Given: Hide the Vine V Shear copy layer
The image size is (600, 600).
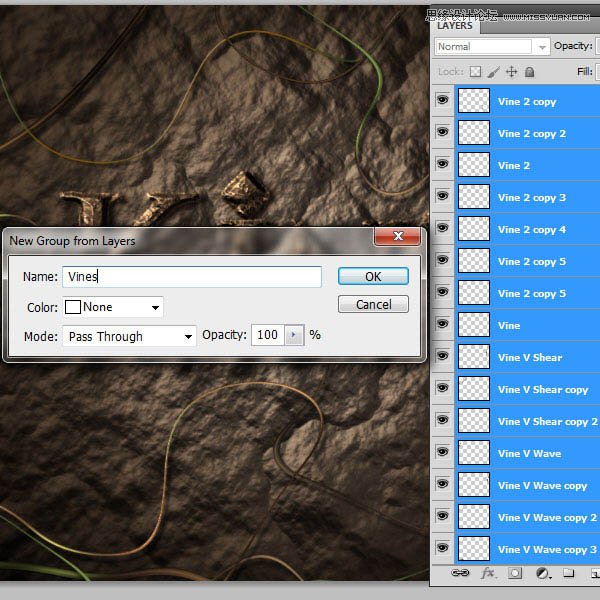Looking at the screenshot, I should point(442,388).
